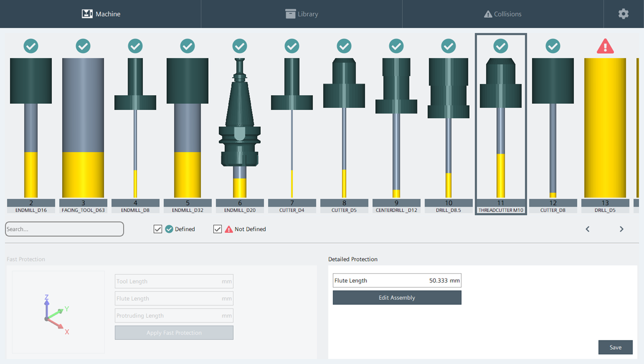Image resolution: width=644 pixels, height=364 pixels.
Task: Click the defined checkmark icon above CUTTER_D4
Action: tap(292, 46)
